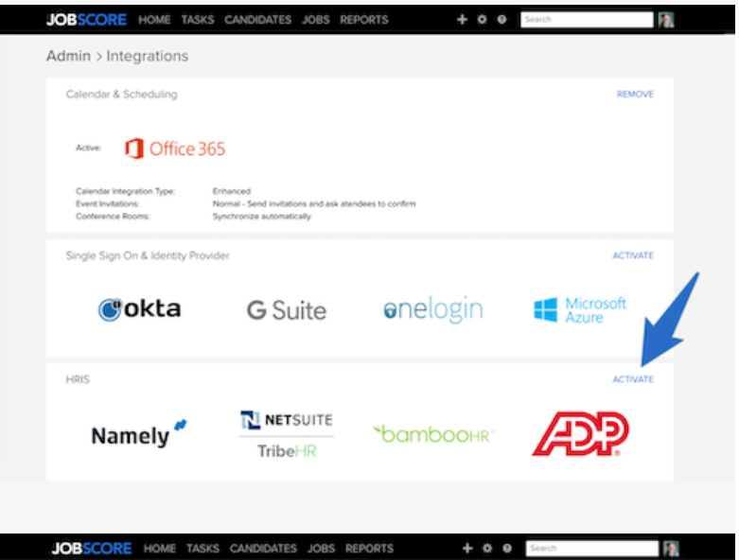Select the BambooHR logo
This screenshot has height=560, width=739.
(433, 434)
